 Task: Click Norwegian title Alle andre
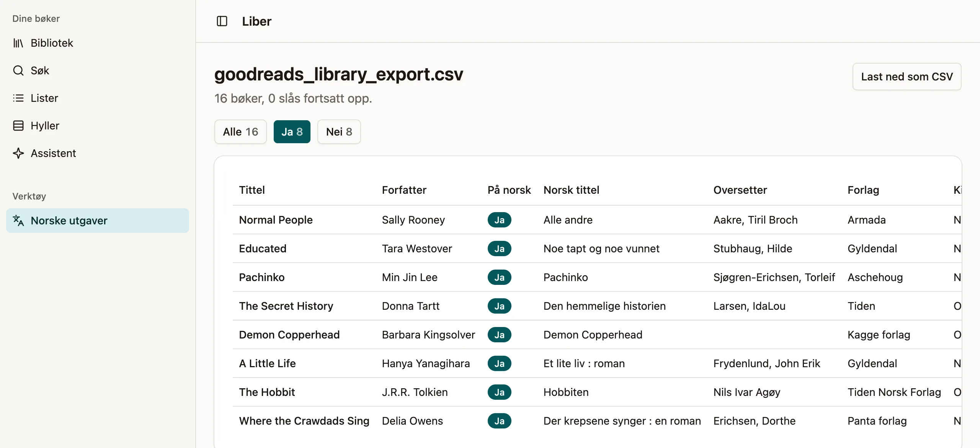pyautogui.click(x=568, y=220)
